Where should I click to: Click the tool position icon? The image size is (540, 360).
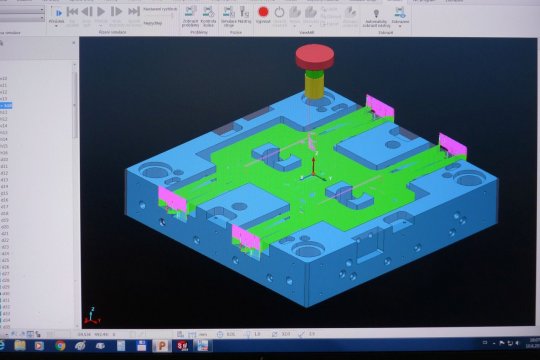244,12
